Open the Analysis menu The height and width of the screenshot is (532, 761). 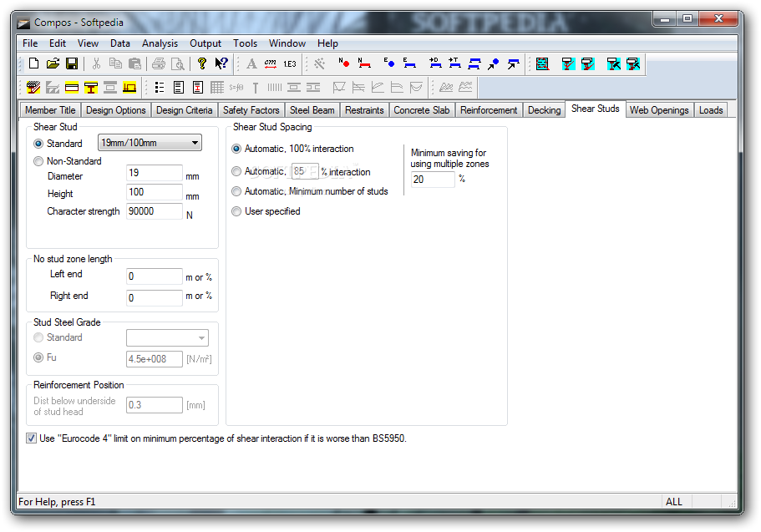160,43
